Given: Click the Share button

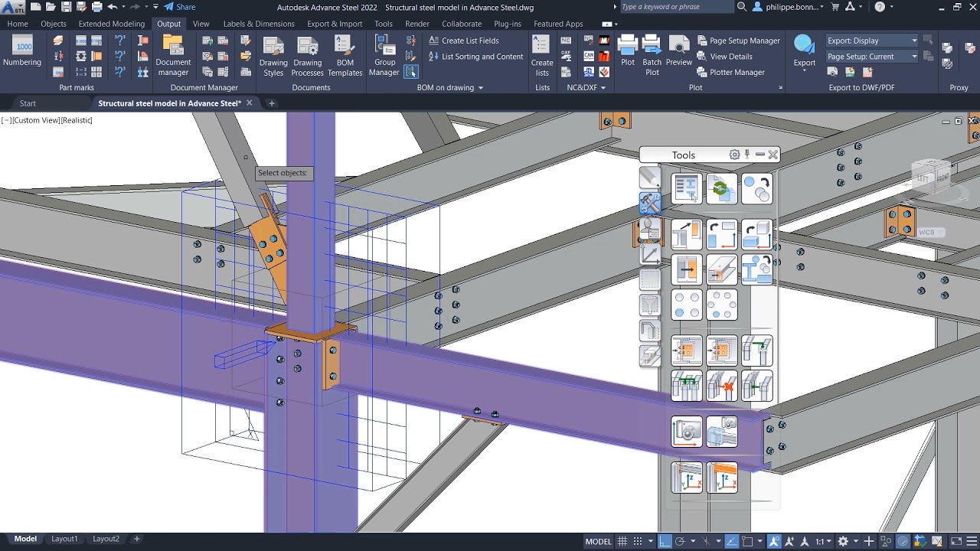Looking at the screenshot, I should coord(180,7).
